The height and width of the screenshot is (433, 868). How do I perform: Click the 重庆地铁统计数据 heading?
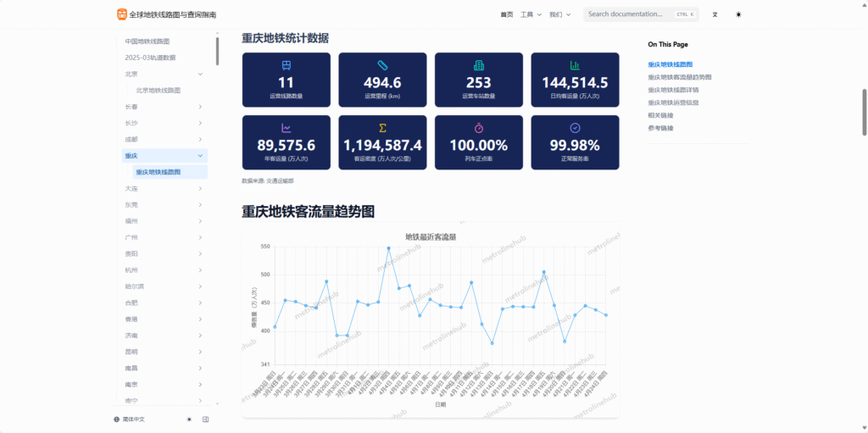(285, 38)
